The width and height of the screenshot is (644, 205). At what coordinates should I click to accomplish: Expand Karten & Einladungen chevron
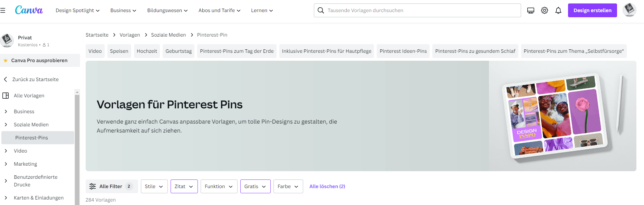(x=6, y=198)
